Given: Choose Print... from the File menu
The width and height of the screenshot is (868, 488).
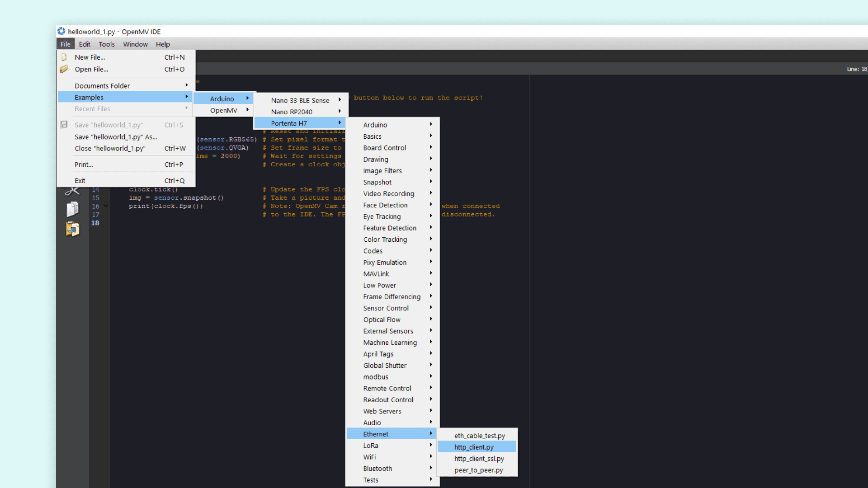Looking at the screenshot, I should click(x=84, y=164).
